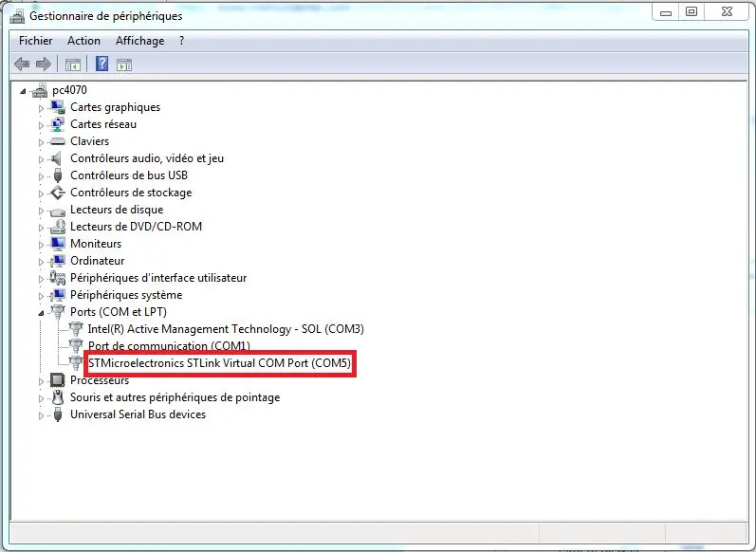The image size is (756, 552).
Task: Click the Processeurs chip icon
Action: [57, 380]
